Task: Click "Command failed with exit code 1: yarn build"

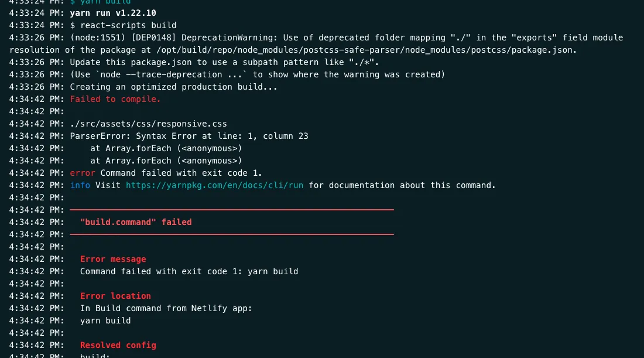Action: [x=189, y=271]
